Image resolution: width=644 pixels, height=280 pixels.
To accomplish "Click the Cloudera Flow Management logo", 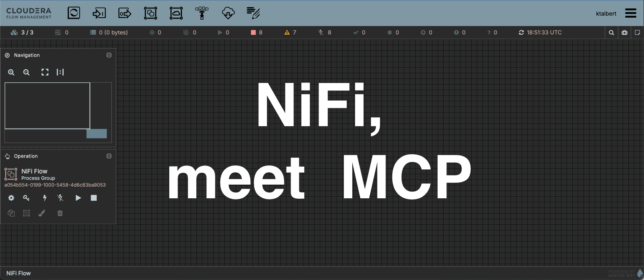I will point(29,13).
